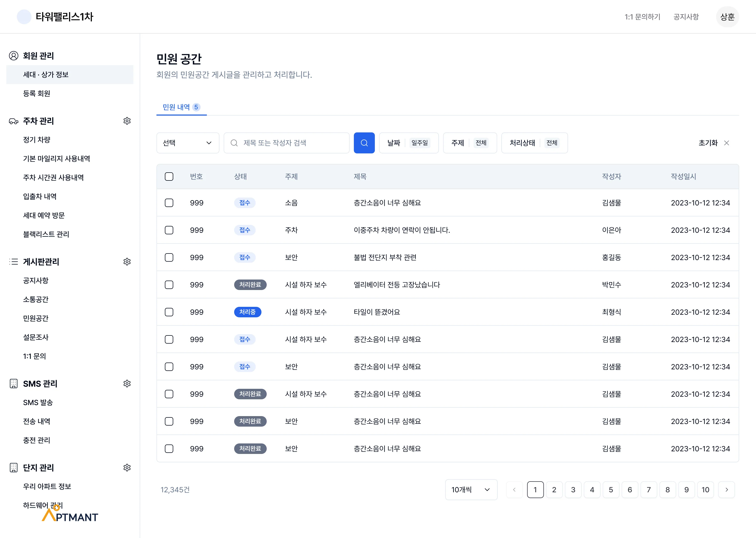Click the X icon beside 초기화
This screenshot has width=756, height=538.
[726, 143]
